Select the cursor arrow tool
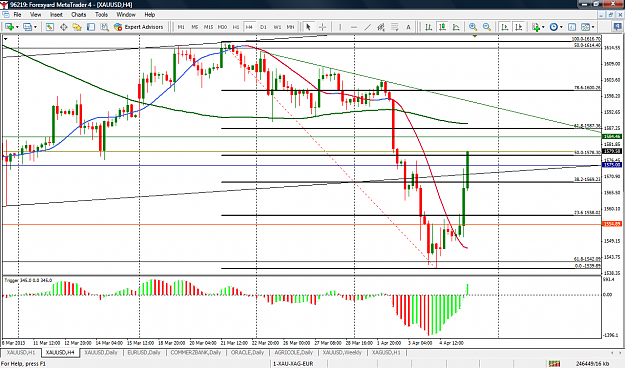This screenshot has width=625, height=368. coord(308,27)
